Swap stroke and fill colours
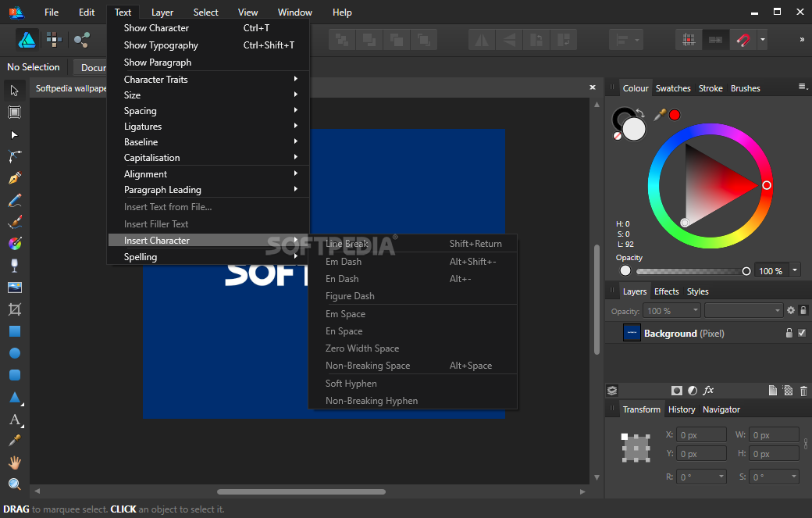The height and width of the screenshot is (518, 812). (640, 113)
